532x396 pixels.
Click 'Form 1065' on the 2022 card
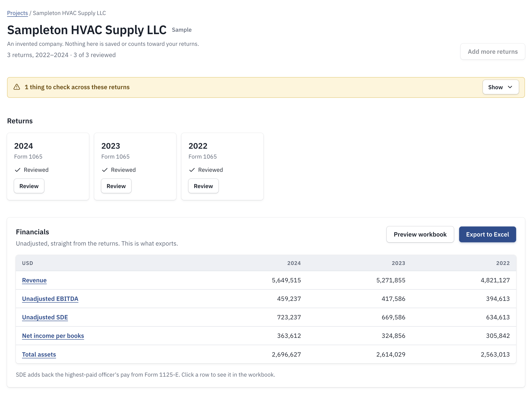click(x=203, y=157)
